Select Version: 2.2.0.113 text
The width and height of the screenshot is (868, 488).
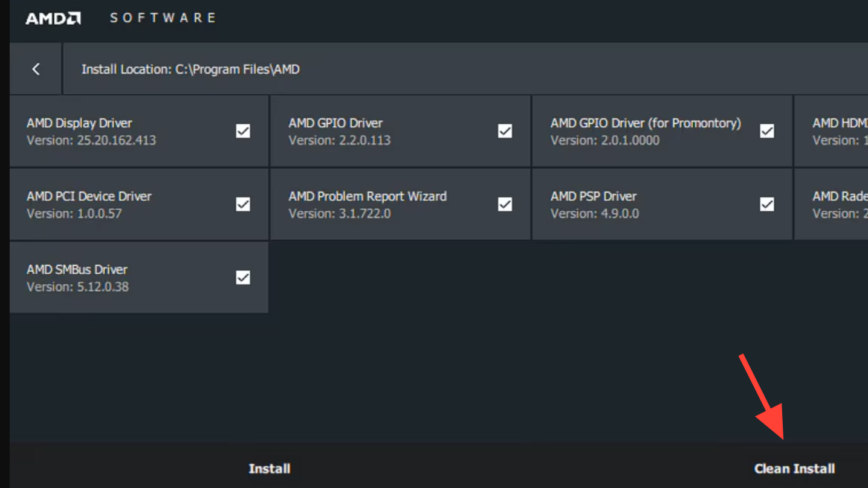click(x=340, y=140)
